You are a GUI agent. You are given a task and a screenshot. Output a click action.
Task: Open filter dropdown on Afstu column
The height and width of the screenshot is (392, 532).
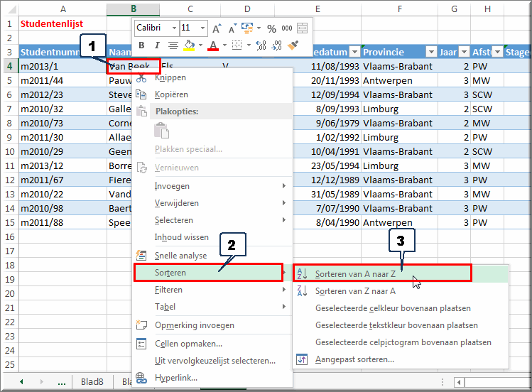pos(497,53)
